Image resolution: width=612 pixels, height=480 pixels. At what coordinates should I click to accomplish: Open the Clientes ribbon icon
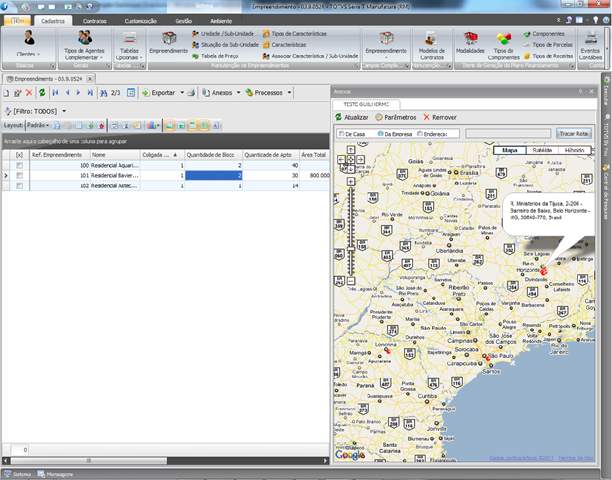(x=29, y=38)
